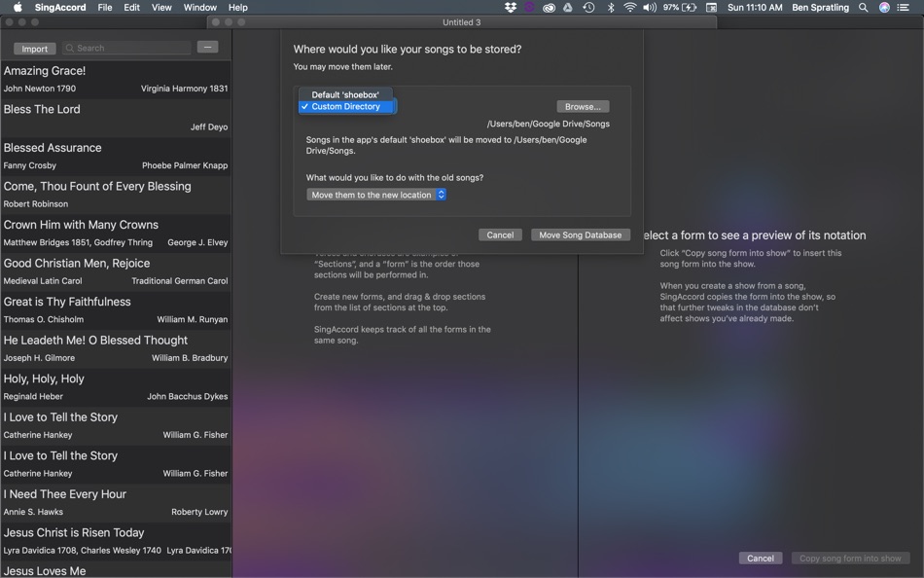The height and width of the screenshot is (578, 924).
Task: Select song Holy, Holy, Holy
Action: [x=116, y=387]
